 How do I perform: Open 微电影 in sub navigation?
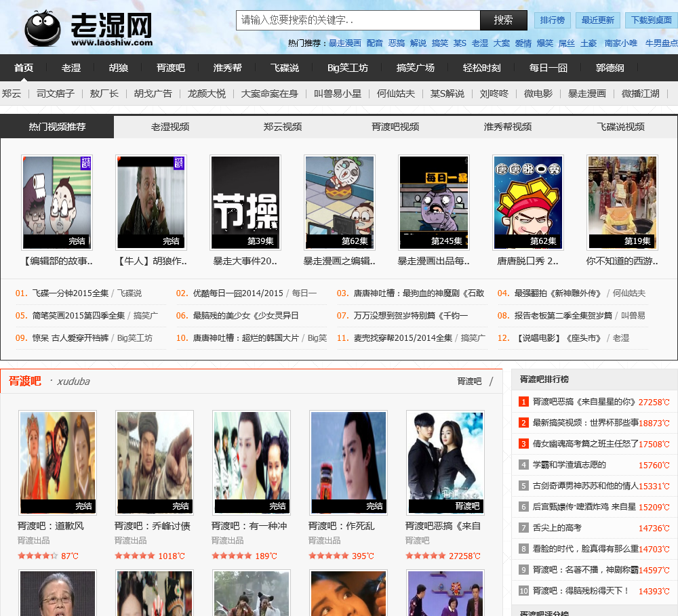[x=538, y=94]
